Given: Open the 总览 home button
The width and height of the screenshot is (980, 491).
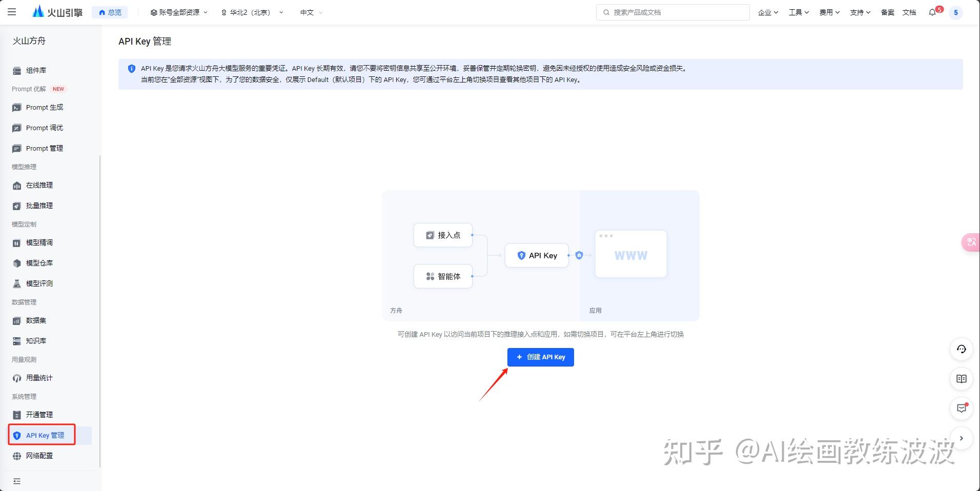Looking at the screenshot, I should click(x=110, y=12).
